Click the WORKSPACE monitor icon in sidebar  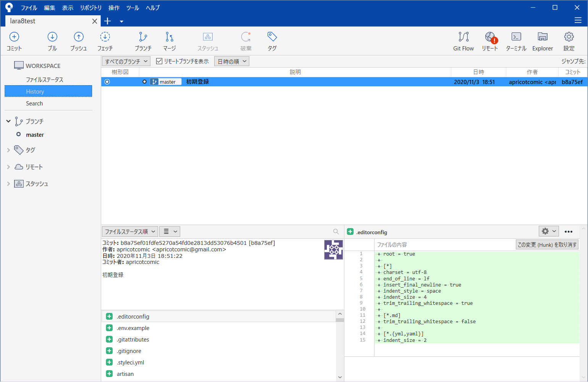[x=19, y=65]
